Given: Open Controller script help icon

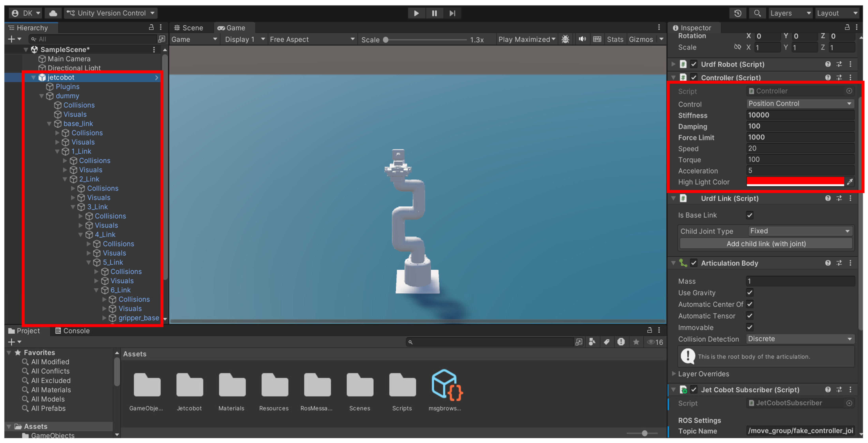Looking at the screenshot, I should point(828,78).
